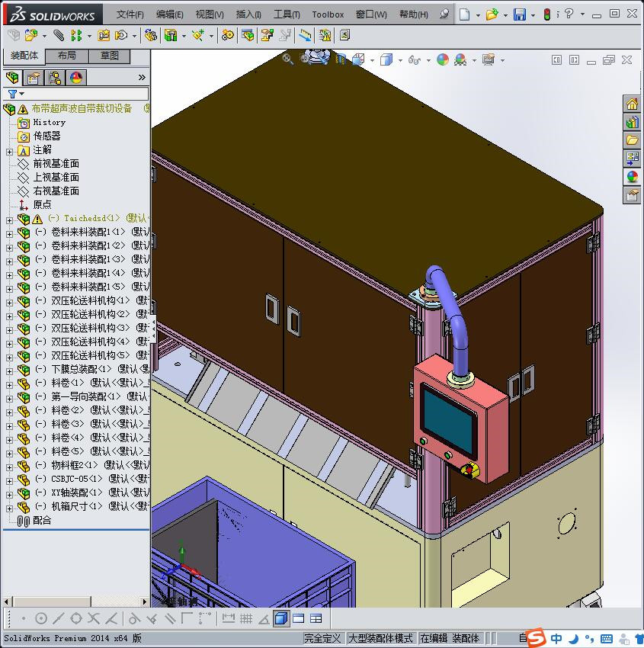Click the Smart Fasteners icon
644x648 pixels.
[104, 36]
